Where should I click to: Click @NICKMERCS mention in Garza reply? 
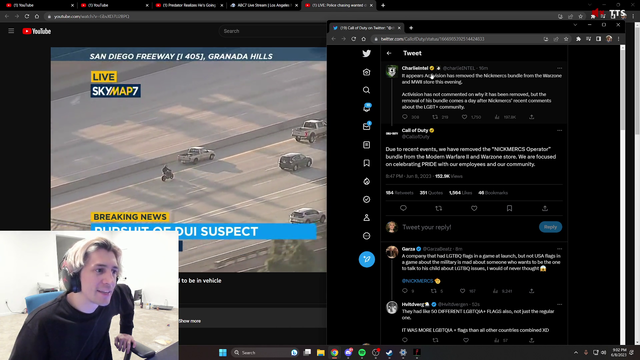(417, 281)
